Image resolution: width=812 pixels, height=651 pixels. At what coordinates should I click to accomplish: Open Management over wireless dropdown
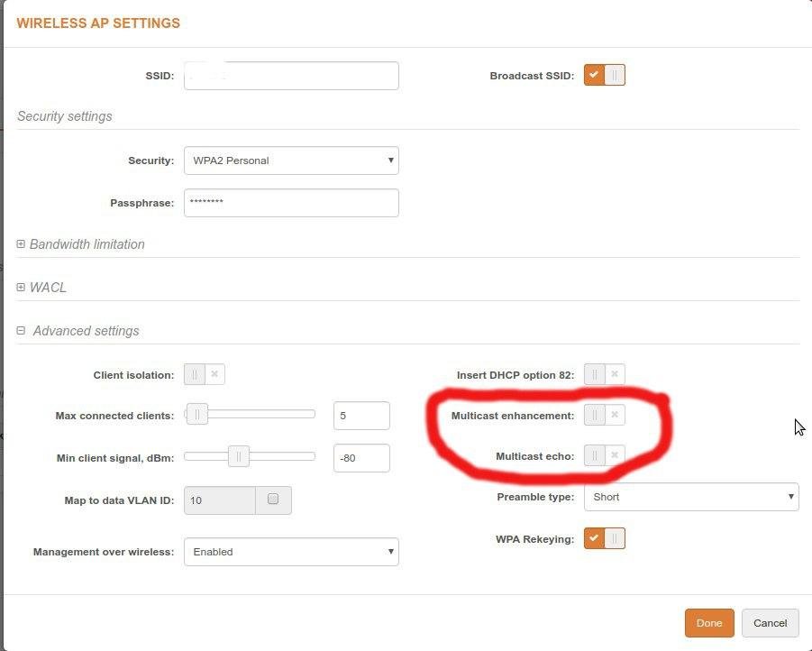coord(291,552)
